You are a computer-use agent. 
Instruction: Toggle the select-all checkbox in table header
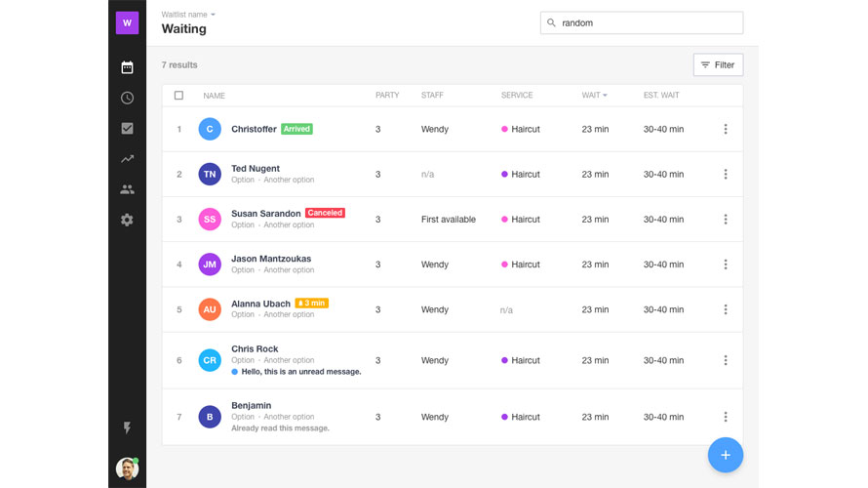[178, 96]
